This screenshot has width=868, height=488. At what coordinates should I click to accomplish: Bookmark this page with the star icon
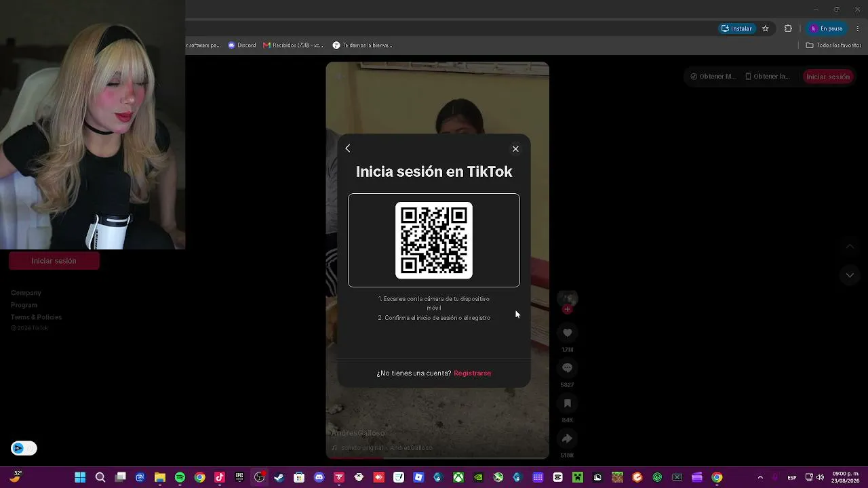766,28
